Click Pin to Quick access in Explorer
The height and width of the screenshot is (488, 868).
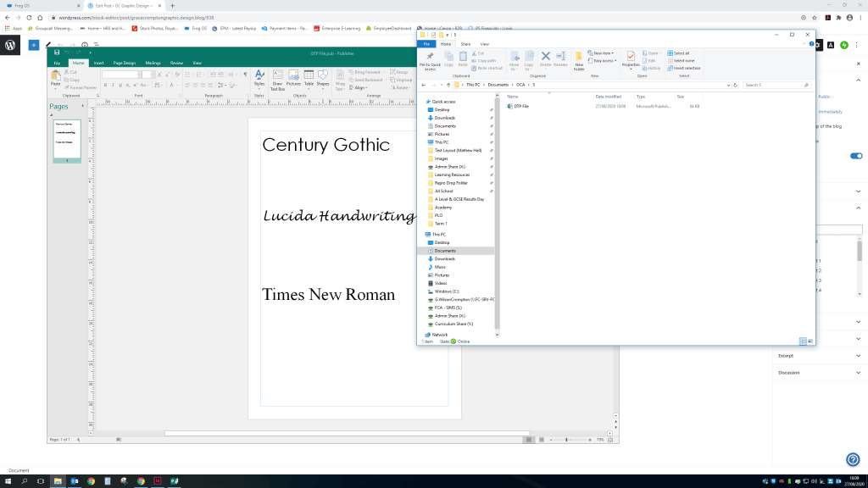click(430, 58)
